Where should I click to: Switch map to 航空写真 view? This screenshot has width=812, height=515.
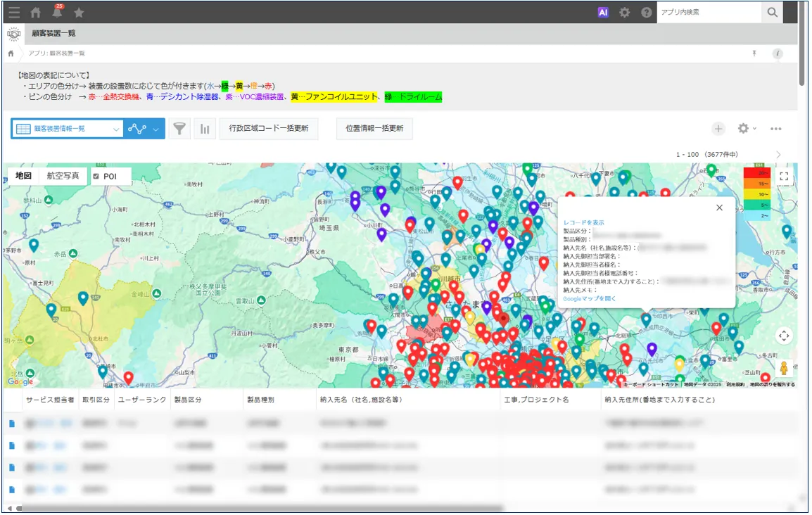pyautogui.click(x=63, y=176)
